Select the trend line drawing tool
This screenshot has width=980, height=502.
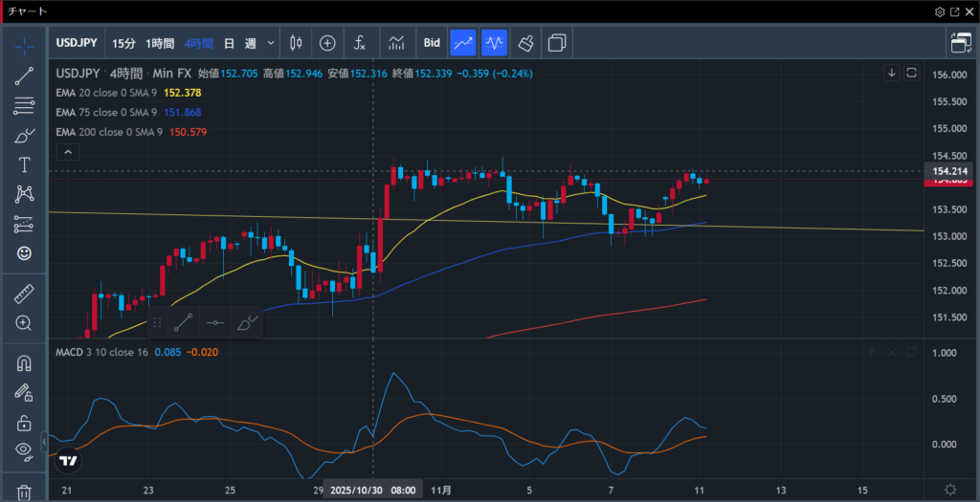(x=24, y=76)
